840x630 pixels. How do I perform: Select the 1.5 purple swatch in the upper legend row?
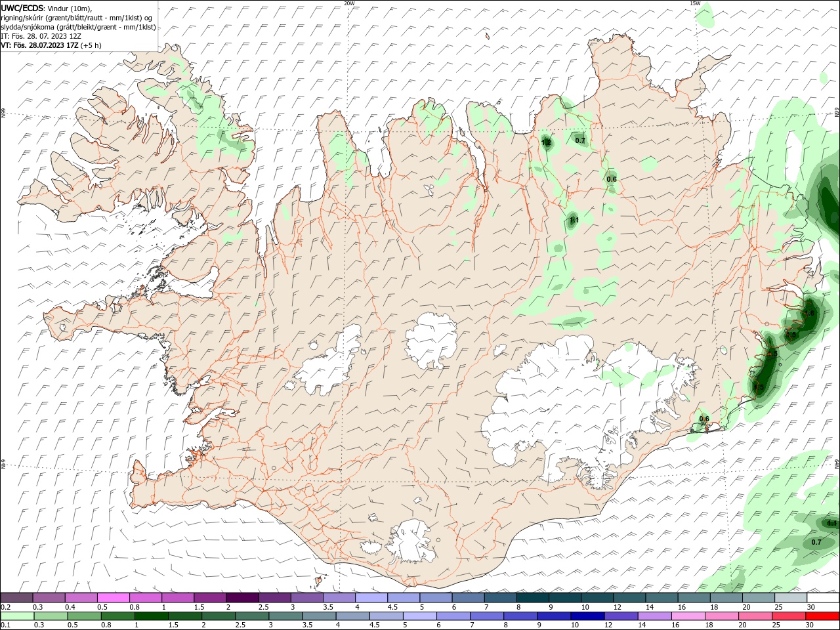209,598
